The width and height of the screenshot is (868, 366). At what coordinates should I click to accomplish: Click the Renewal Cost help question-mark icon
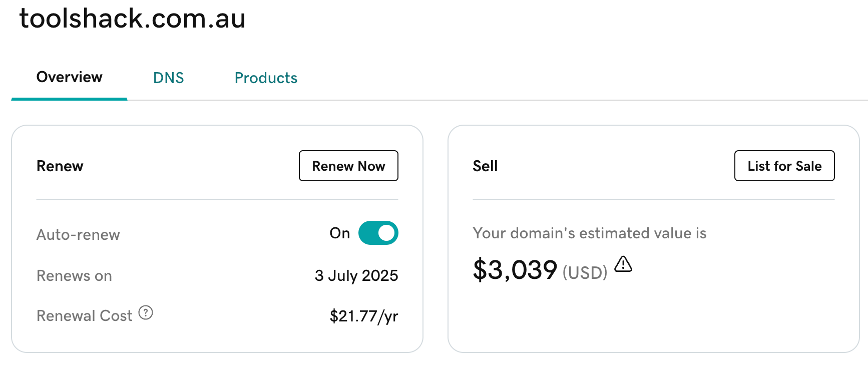tap(146, 313)
